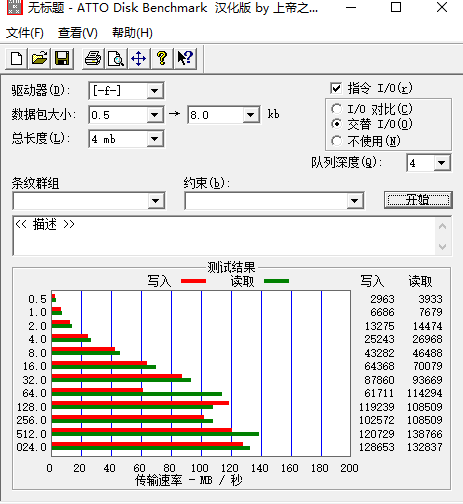
Task: Open the 查看(V) menu
Action: [78, 33]
